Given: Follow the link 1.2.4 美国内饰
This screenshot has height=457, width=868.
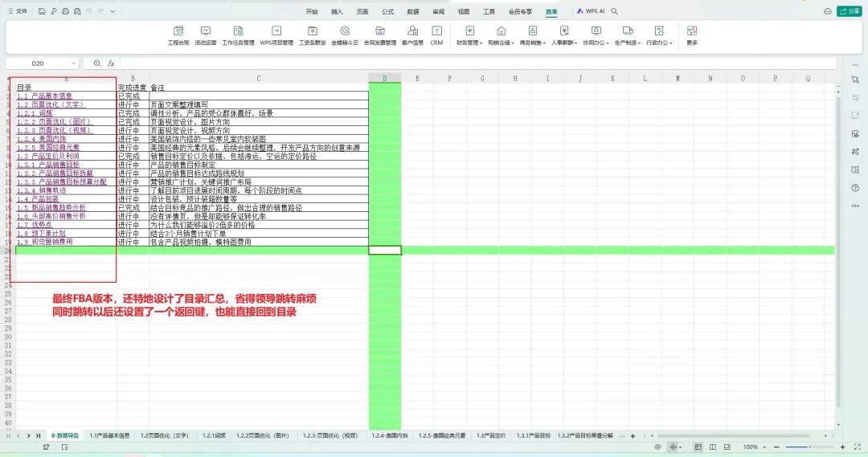Looking at the screenshot, I should tap(42, 140).
